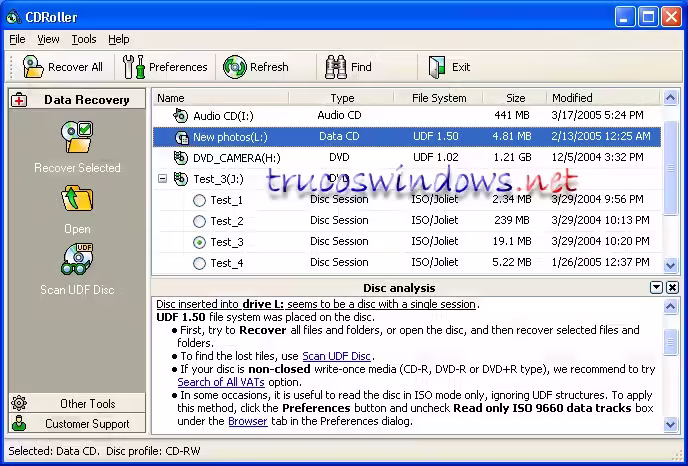
Task: Collapse the Test_3(J:) tree node
Action: point(162,179)
